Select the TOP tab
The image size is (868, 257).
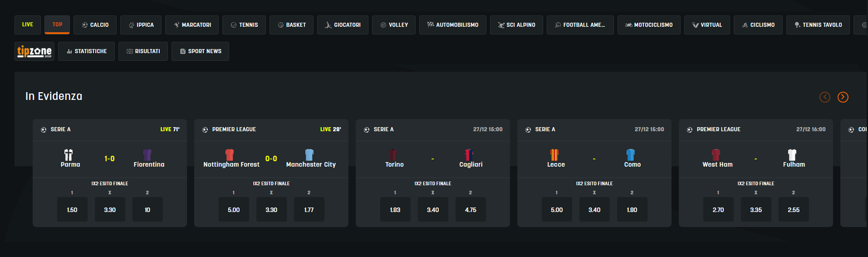tap(57, 25)
